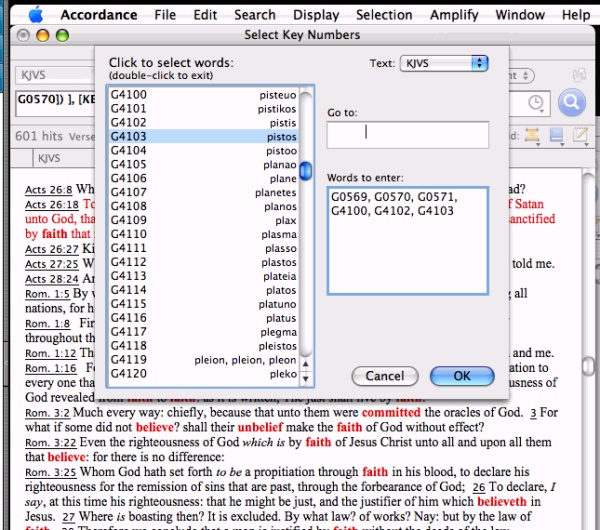Select G4111 plasso in the list

(203, 248)
